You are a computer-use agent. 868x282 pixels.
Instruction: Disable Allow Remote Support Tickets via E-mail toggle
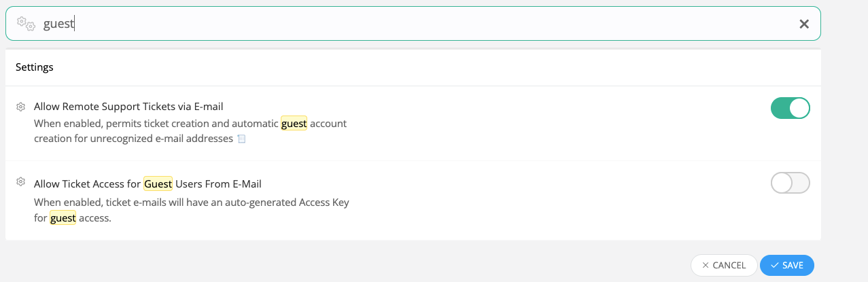click(x=791, y=108)
